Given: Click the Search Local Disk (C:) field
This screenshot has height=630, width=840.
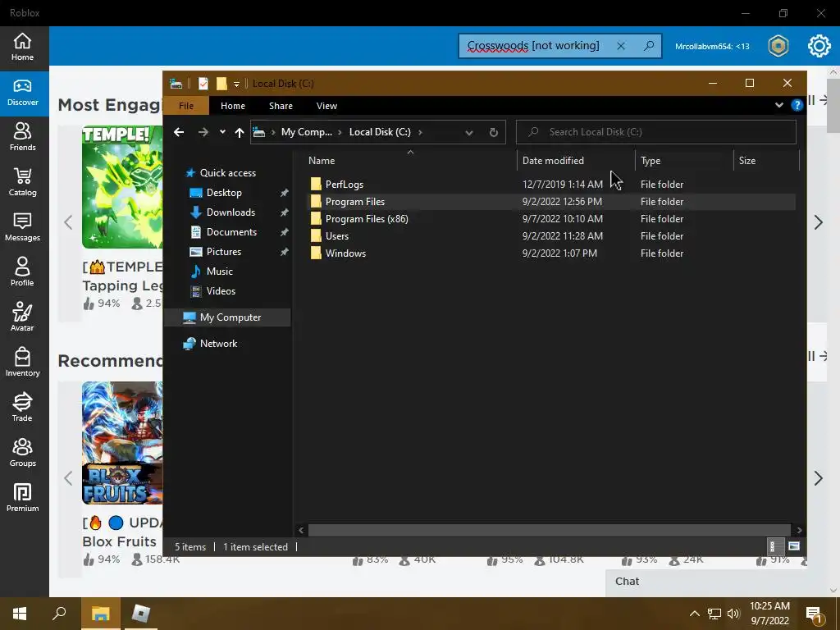Looking at the screenshot, I should point(655,132).
